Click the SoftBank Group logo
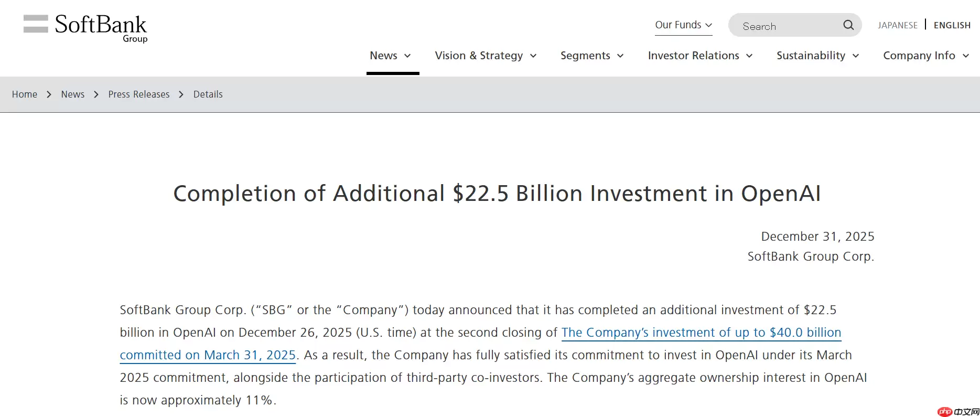Image resolution: width=980 pixels, height=417 pixels. click(85, 28)
